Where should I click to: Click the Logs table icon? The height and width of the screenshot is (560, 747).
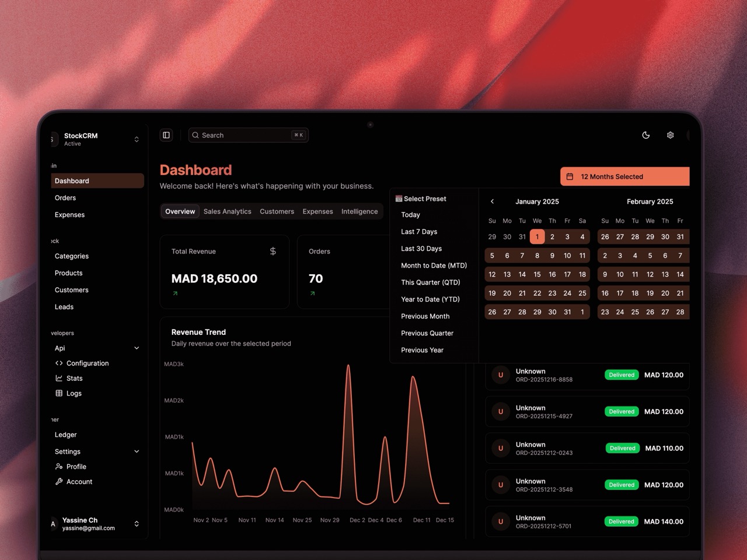coord(59,393)
